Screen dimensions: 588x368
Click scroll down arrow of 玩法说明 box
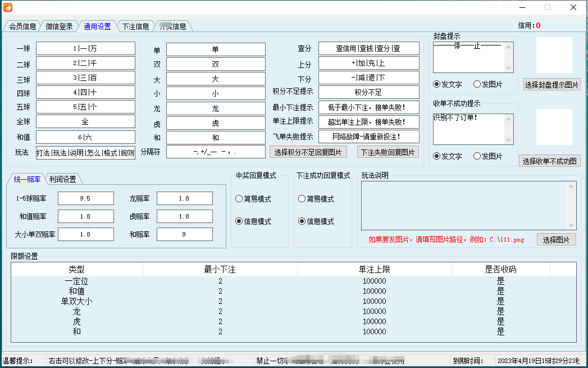tap(572, 225)
